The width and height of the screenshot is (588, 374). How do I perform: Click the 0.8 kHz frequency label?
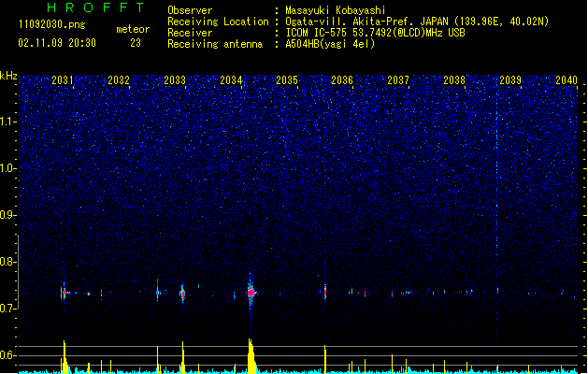7,262
